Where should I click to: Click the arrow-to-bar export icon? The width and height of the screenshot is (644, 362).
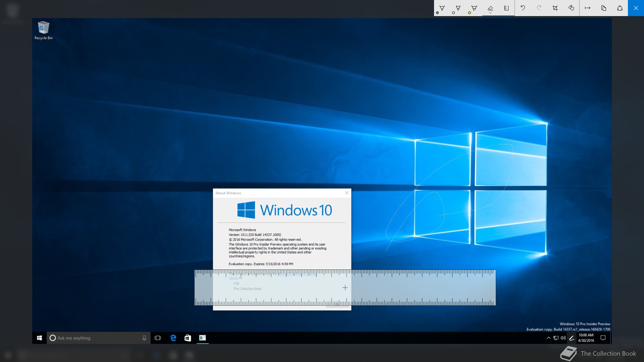(x=588, y=8)
